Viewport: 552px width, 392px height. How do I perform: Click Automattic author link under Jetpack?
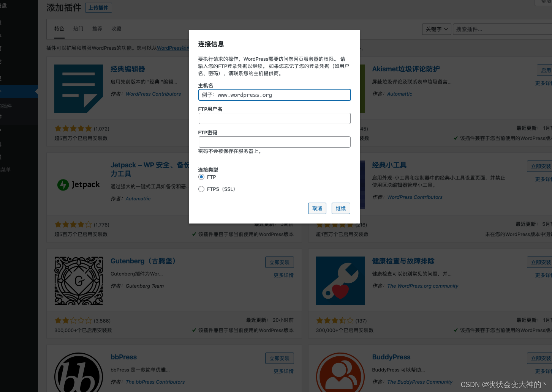pos(138,199)
